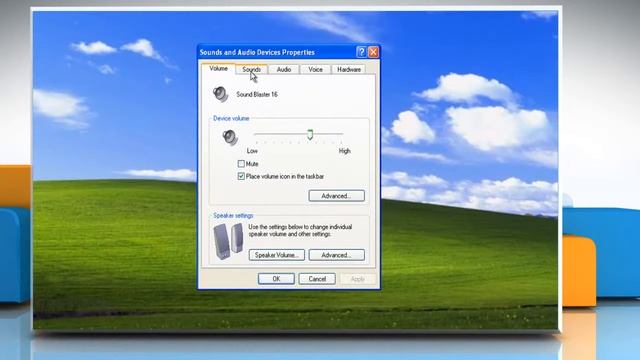Image resolution: width=640 pixels, height=360 pixels.
Task: Click the device volume speaker icon
Action: (x=230, y=137)
